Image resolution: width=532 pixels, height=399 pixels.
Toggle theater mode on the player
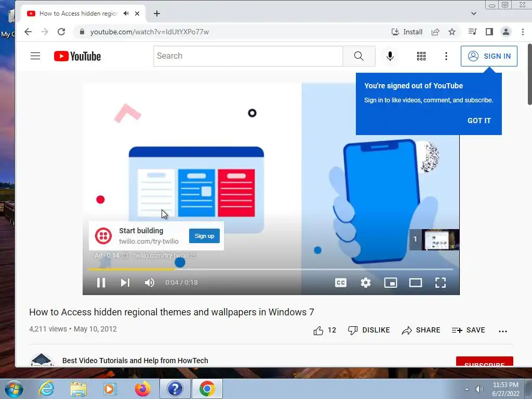click(x=416, y=283)
